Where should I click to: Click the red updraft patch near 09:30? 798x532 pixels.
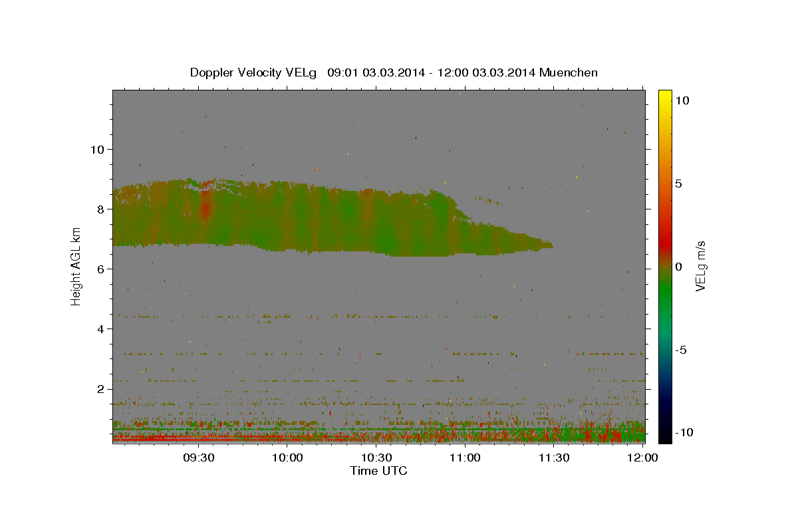205,207
